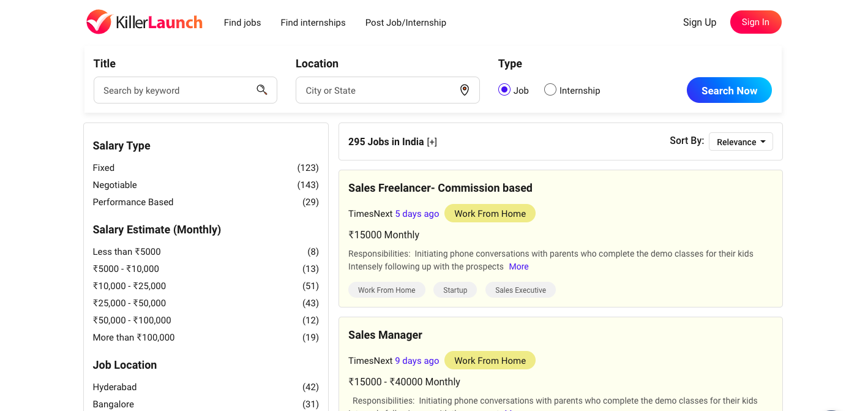868x411 pixels.
Task: Go to the Post Job/Internship page
Action: point(405,23)
